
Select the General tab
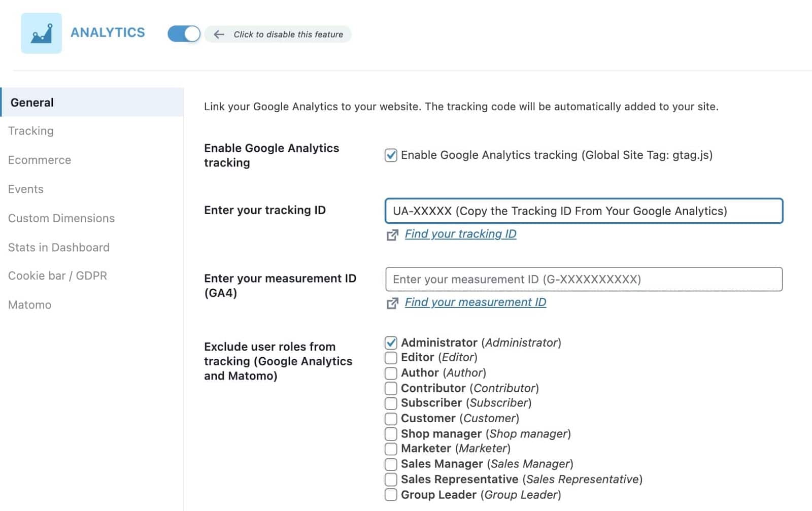coord(92,102)
